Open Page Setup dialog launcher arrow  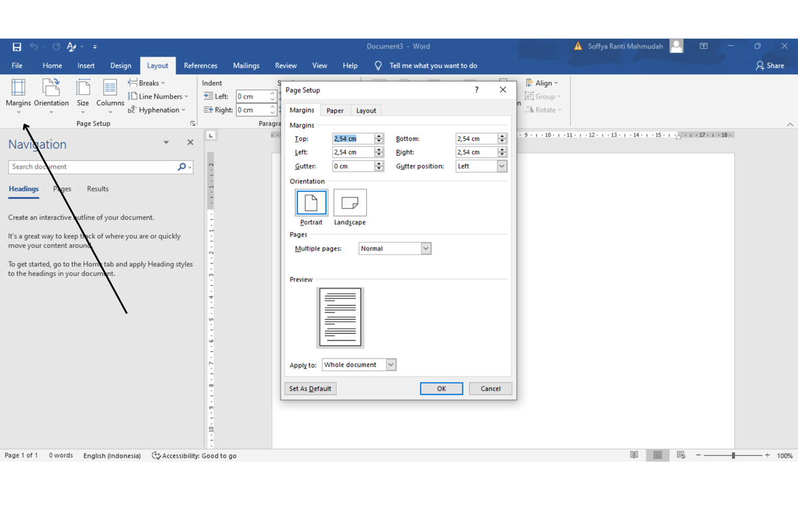[193, 124]
